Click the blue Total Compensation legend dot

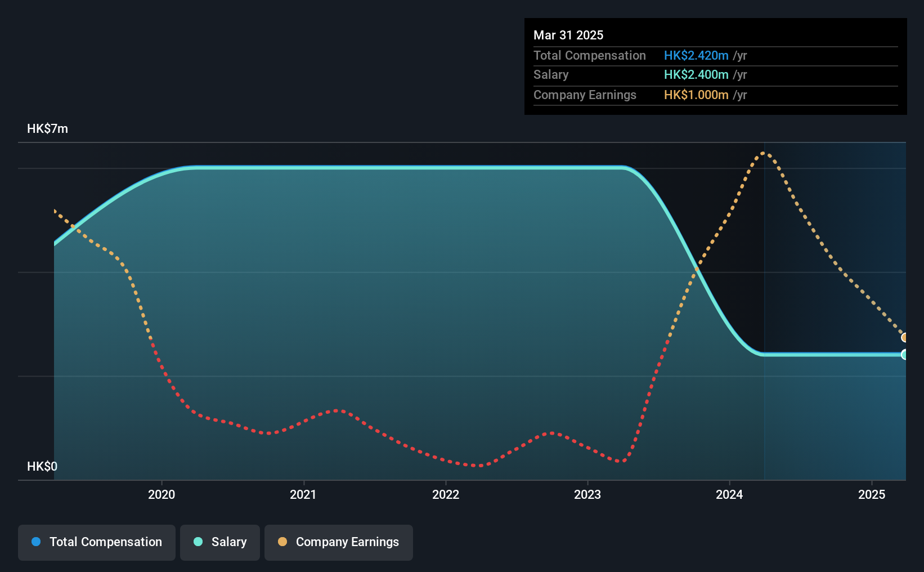(x=36, y=542)
